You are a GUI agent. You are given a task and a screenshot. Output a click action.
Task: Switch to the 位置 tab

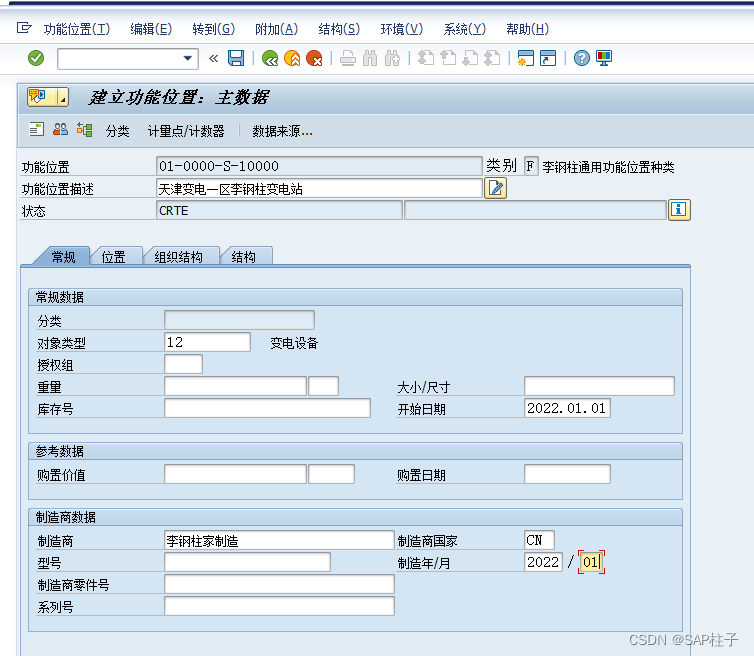coord(114,257)
